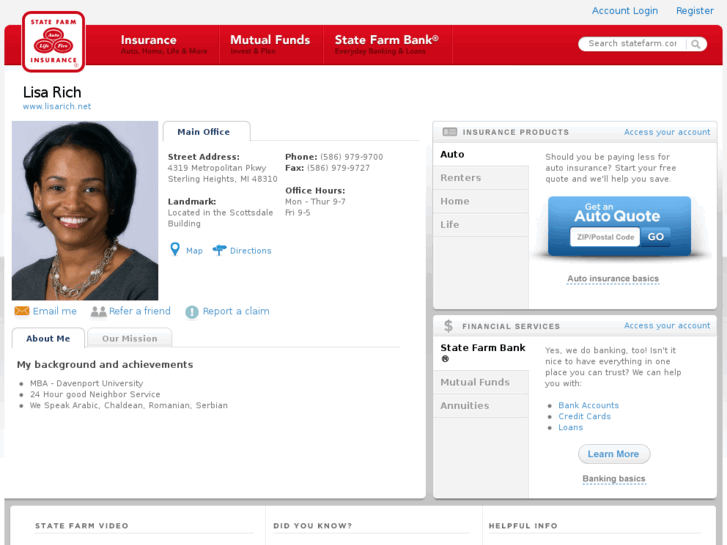Image resolution: width=727 pixels, height=545 pixels.
Task: Click the Account Login link
Action: pos(625,11)
